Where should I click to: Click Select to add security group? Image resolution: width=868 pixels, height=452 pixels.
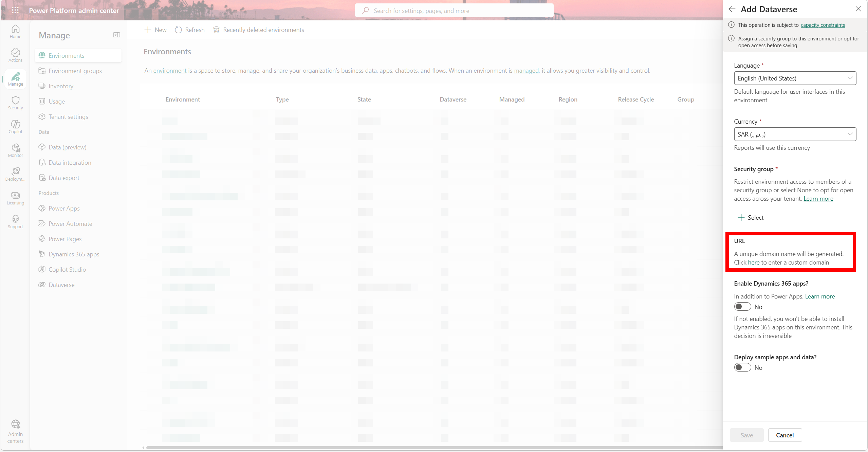coord(751,217)
